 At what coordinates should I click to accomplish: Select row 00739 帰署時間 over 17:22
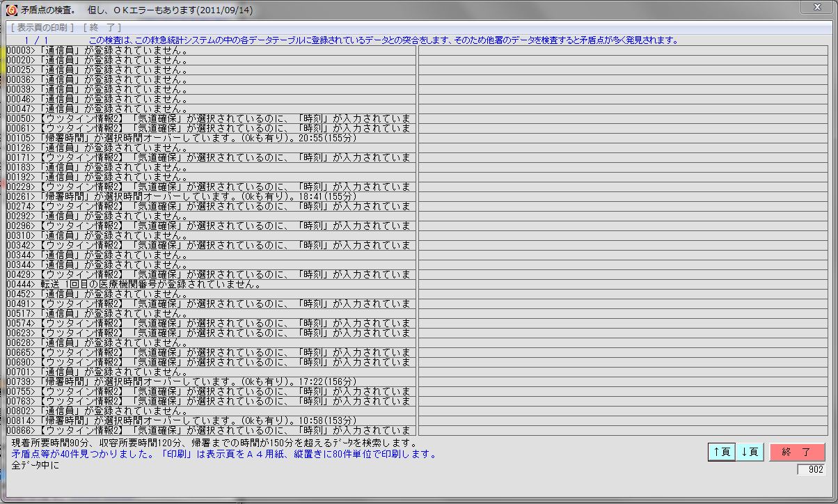209,381
